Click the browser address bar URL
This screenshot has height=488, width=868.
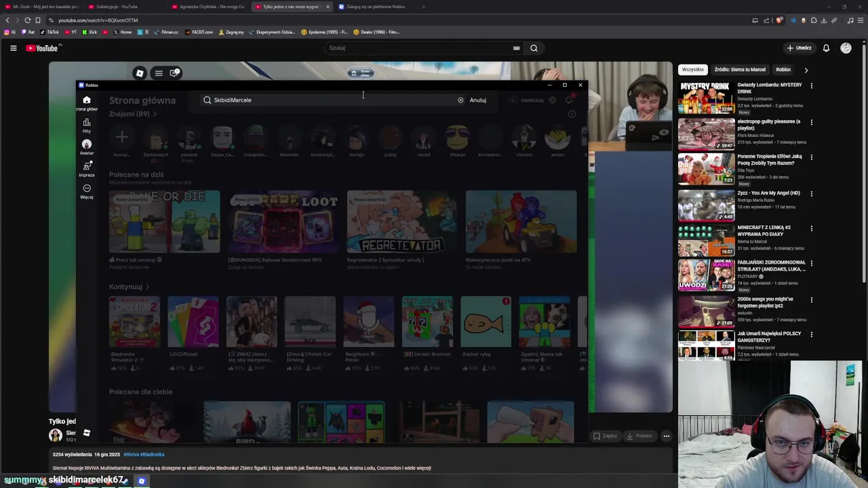[x=98, y=20]
